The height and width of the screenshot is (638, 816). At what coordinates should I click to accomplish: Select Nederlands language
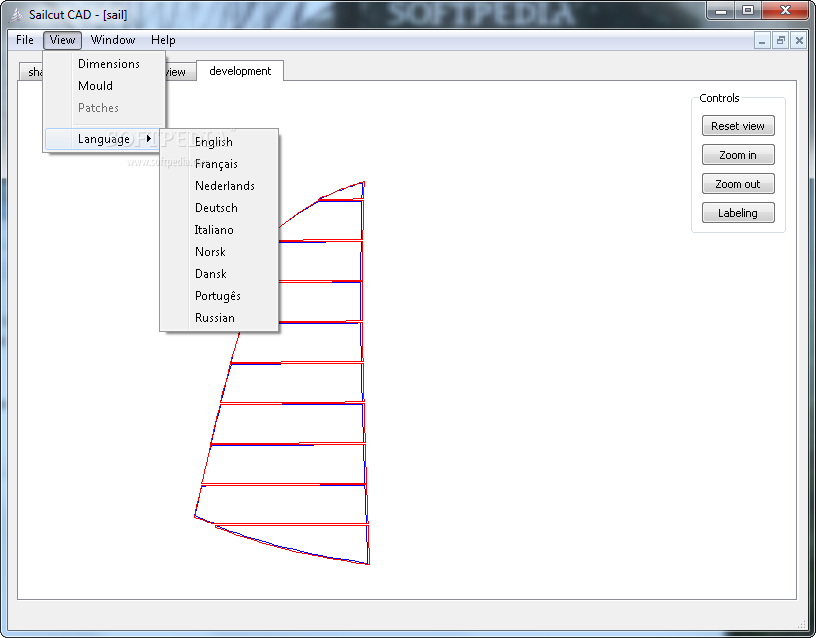219,186
